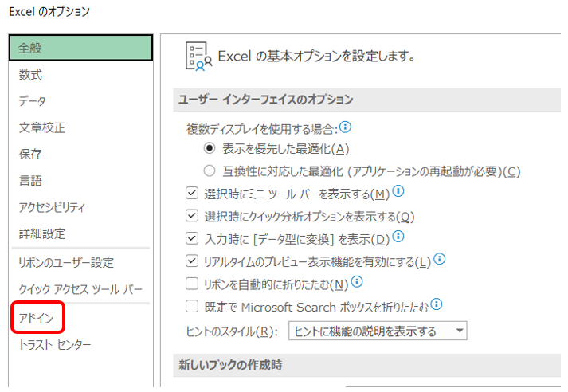The image size is (568, 392).
Task: Click the Excel basic options header icon
Action: click(x=198, y=56)
